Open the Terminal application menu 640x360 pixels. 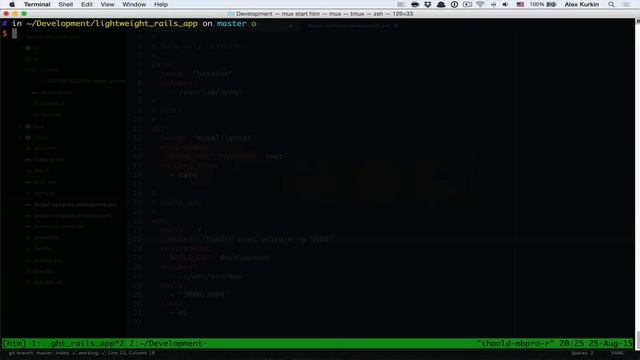[x=37, y=4]
